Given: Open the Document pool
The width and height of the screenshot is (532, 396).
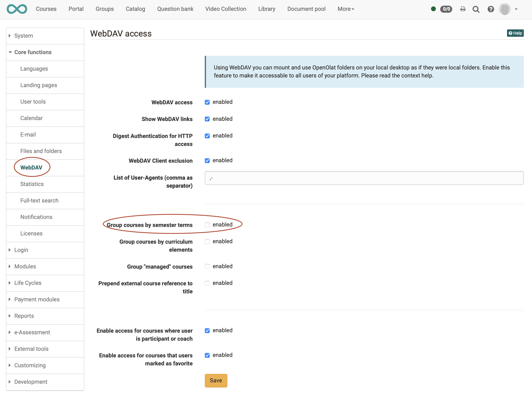Looking at the screenshot, I should tap(307, 9).
